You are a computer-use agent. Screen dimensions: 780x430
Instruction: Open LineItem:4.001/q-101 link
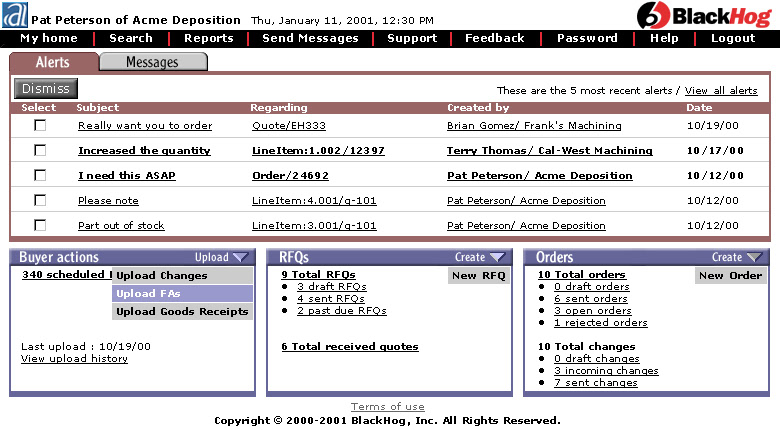point(314,201)
